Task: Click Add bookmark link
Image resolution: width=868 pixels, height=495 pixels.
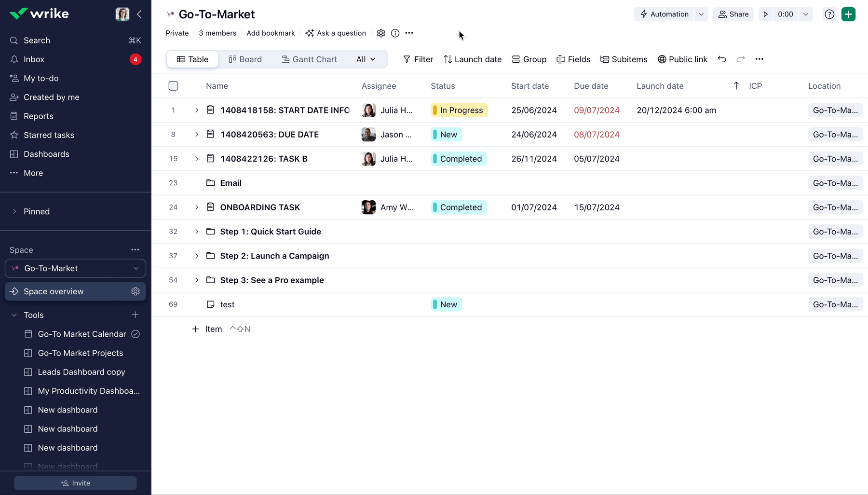Action: pyautogui.click(x=271, y=33)
